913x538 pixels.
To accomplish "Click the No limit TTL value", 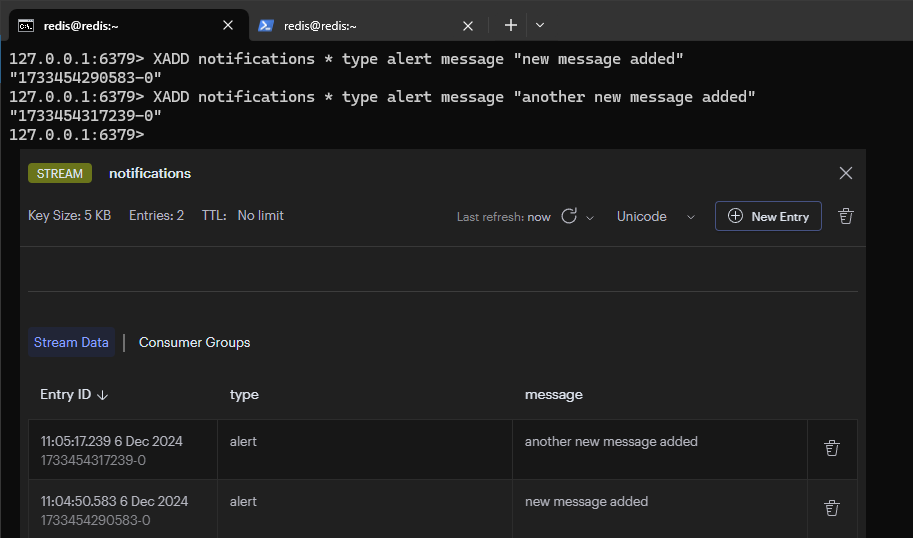I will click(x=260, y=215).
